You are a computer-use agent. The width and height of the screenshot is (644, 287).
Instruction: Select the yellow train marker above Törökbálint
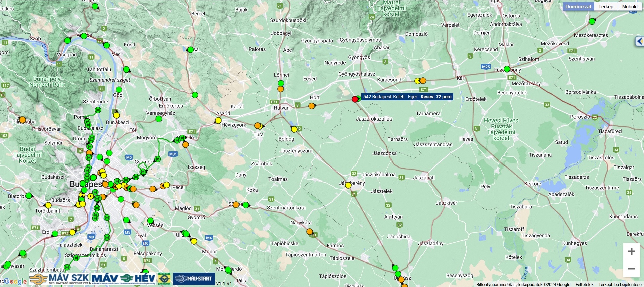click(48, 205)
